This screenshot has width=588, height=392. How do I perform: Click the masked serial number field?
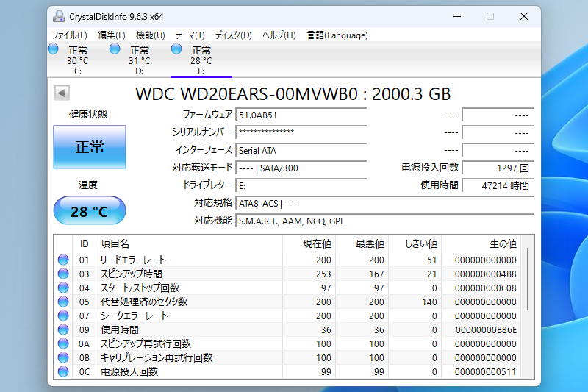pyautogui.click(x=301, y=132)
